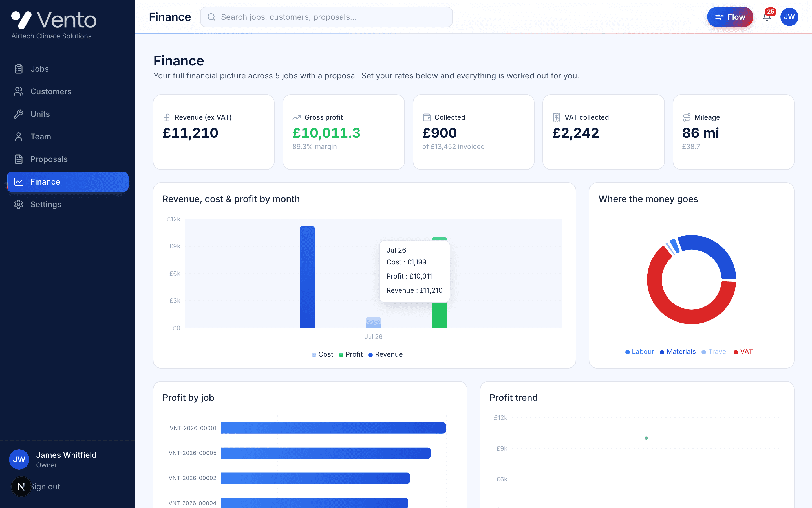Screen dimensions: 812x508
Task: Click the pound icon on Revenue card
Action: pos(167,117)
